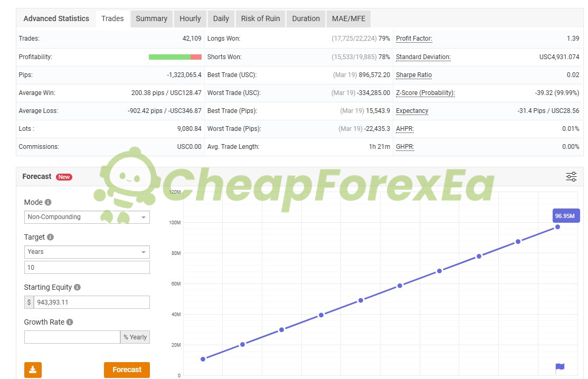Open the Hourly statistics tab
This screenshot has width=588, height=379.
[190, 19]
